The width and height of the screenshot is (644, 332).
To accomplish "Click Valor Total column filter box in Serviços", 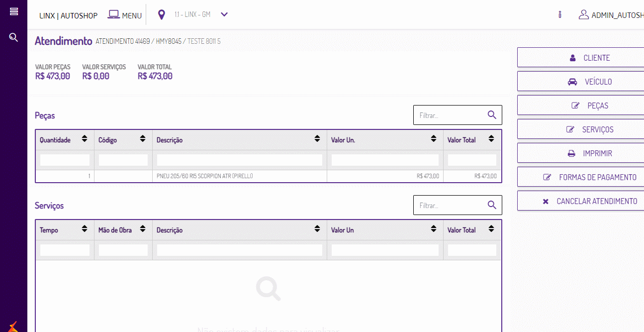I will (472, 250).
